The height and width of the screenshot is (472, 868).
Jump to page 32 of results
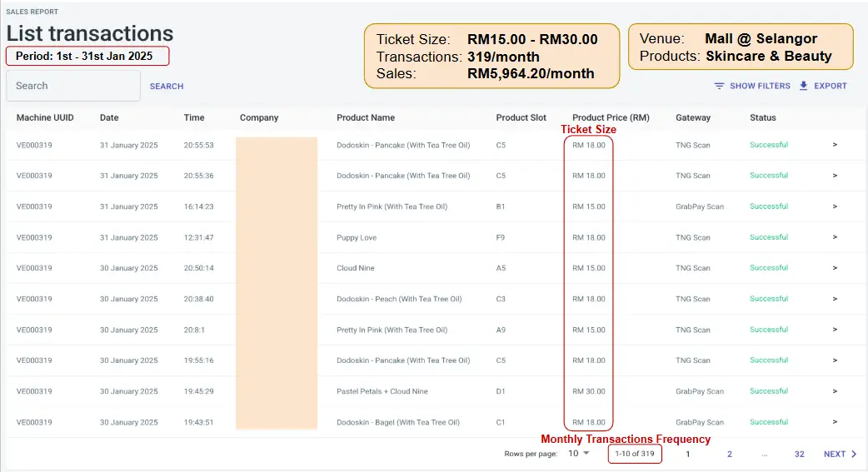click(x=799, y=454)
